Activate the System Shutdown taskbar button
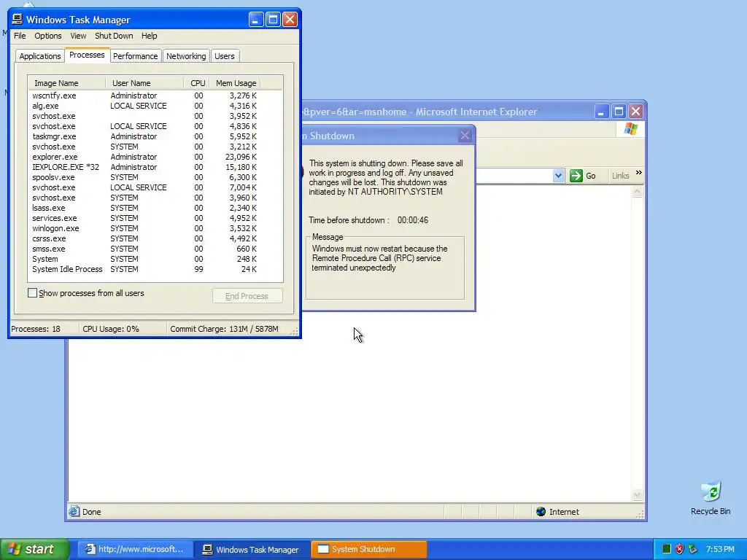 [368, 549]
